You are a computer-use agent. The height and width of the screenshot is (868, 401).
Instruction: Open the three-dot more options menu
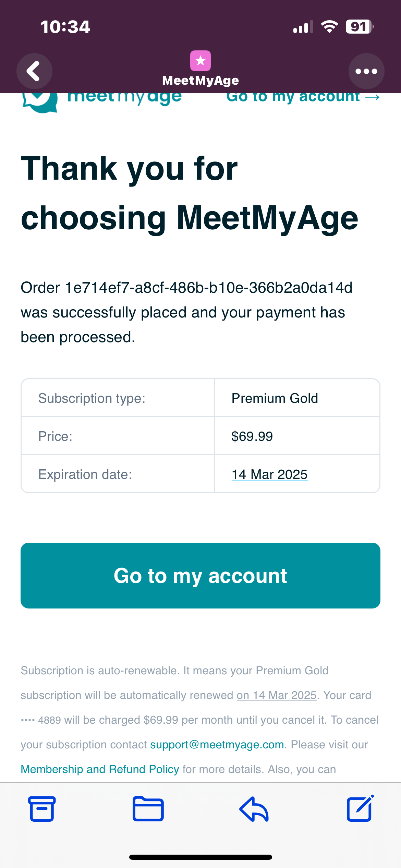[x=366, y=71]
